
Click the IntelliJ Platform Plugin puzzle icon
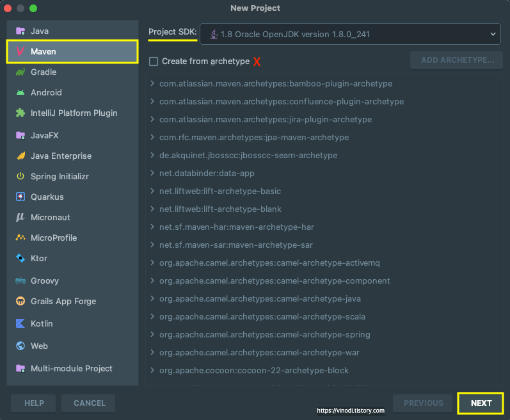pos(20,113)
